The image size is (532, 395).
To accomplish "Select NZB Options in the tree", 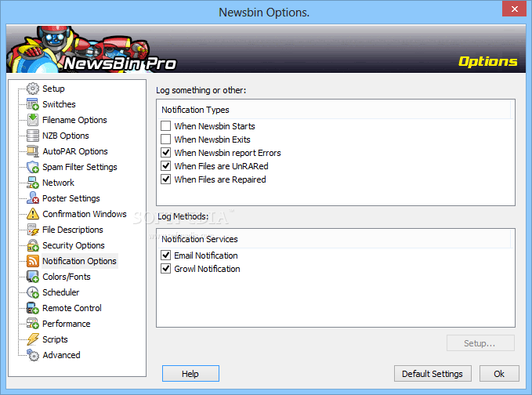I will (66, 136).
